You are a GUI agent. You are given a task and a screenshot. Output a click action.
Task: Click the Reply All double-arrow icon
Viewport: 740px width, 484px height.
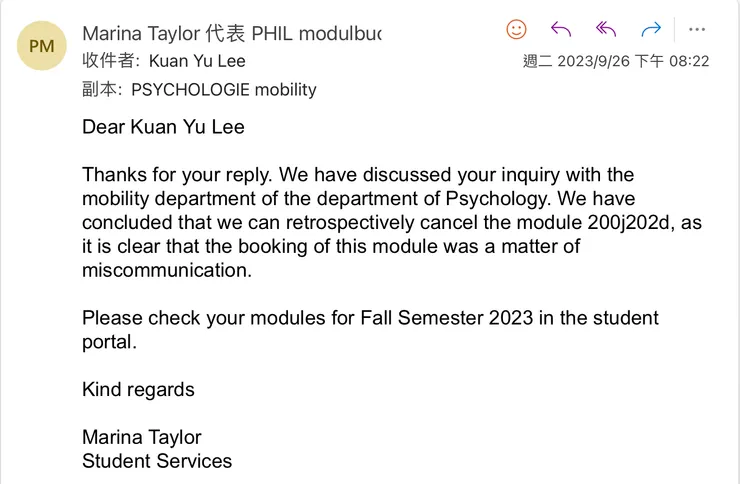pos(606,30)
